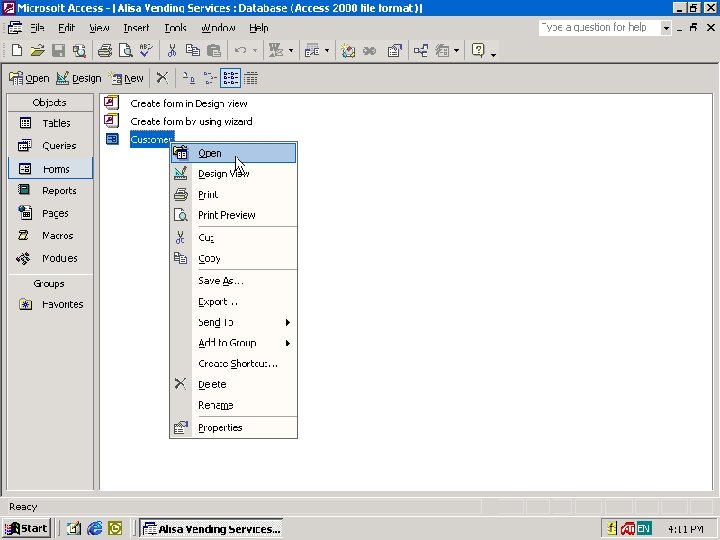Open the Insert menu

136,28
